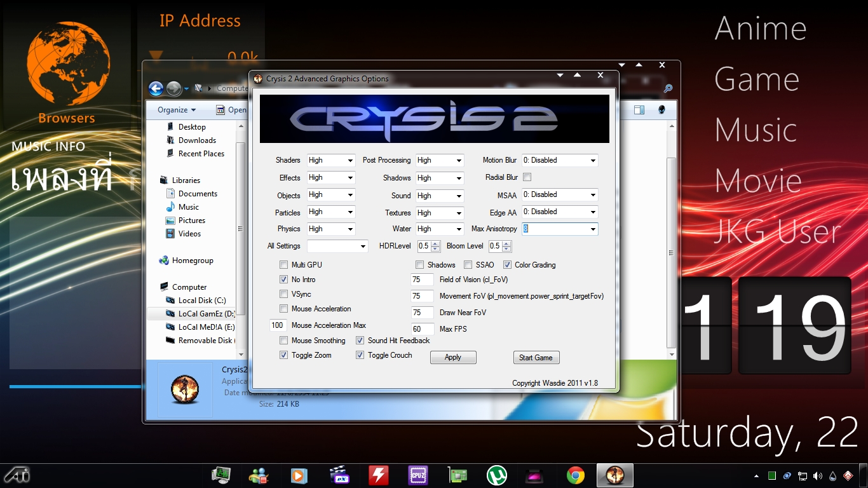
Task: Open the All Settings dropdown
Action: (x=337, y=247)
